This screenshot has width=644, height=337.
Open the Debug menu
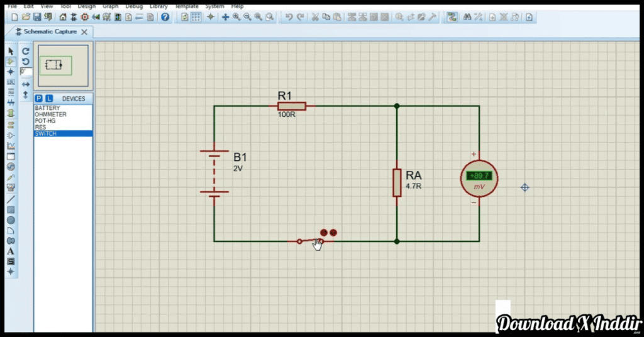pyautogui.click(x=134, y=6)
